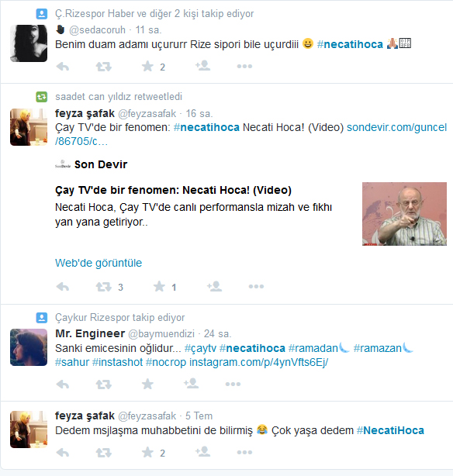Open the Necati Hoca video thumbnail
453x476 pixels.
tap(404, 214)
